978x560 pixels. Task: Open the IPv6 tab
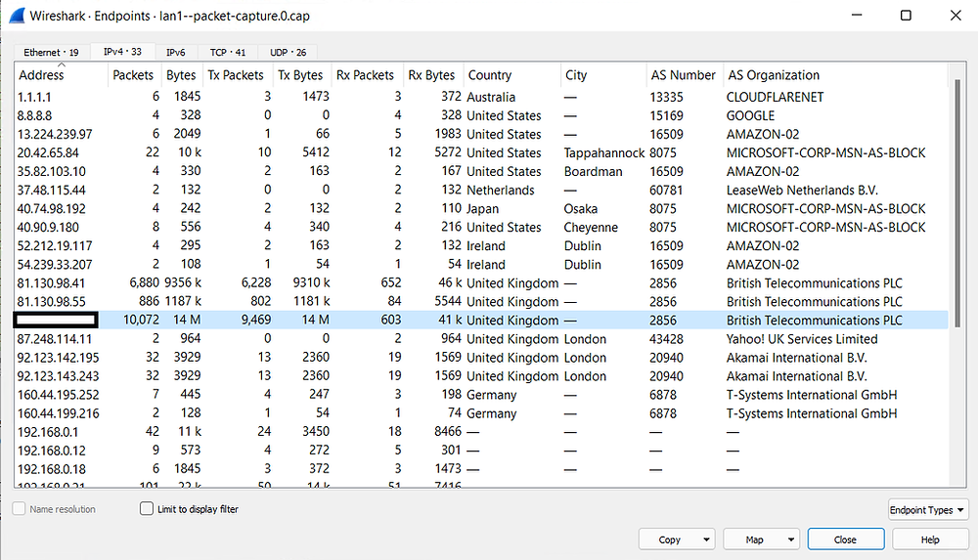tap(175, 53)
